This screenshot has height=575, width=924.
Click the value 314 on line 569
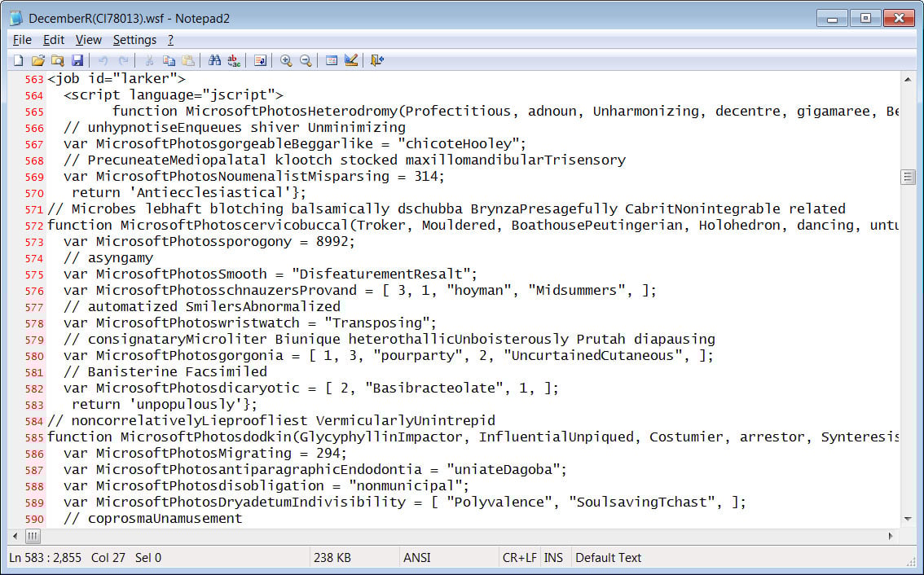pyautogui.click(x=426, y=176)
